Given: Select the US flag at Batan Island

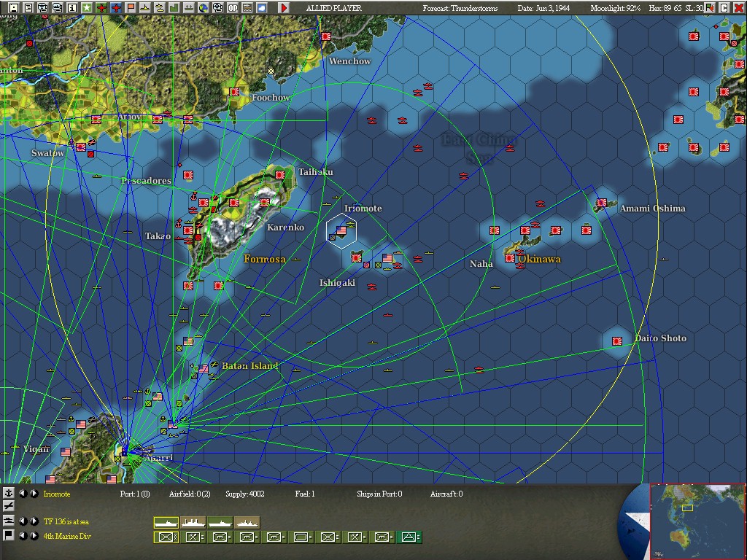Looking at the screenshot, I should (x=204, y=368).
